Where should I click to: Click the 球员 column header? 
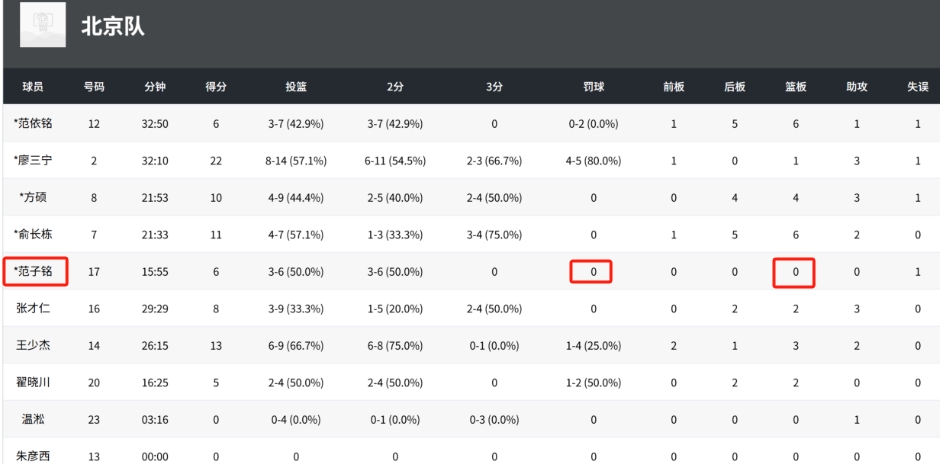[33, 87]
